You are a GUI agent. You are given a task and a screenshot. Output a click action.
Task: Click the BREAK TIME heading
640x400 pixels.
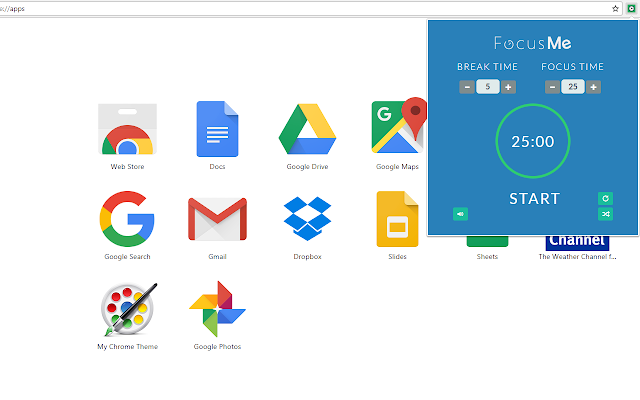pos(487,67)
